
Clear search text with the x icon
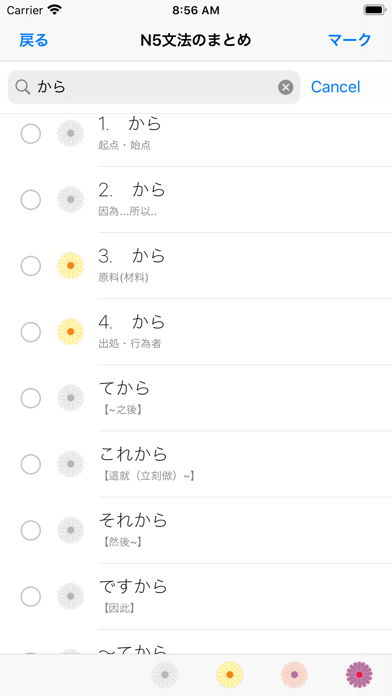286,87
